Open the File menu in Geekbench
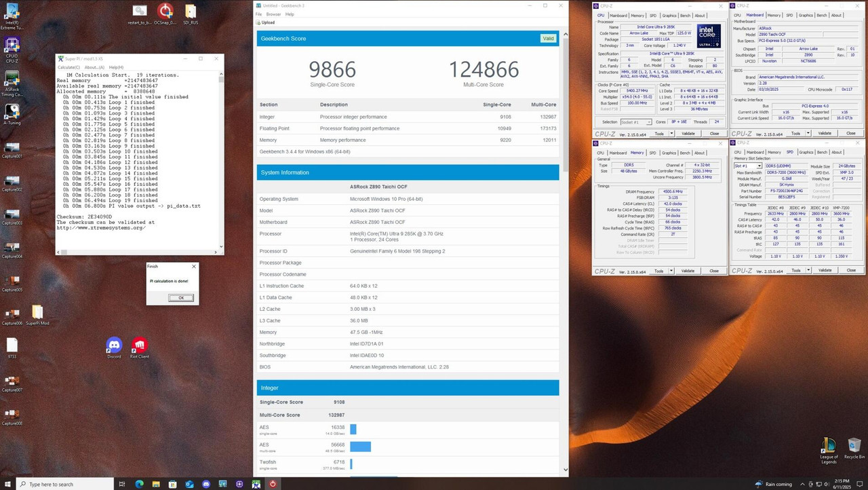 pyautogui.click(x=258, y=14)
